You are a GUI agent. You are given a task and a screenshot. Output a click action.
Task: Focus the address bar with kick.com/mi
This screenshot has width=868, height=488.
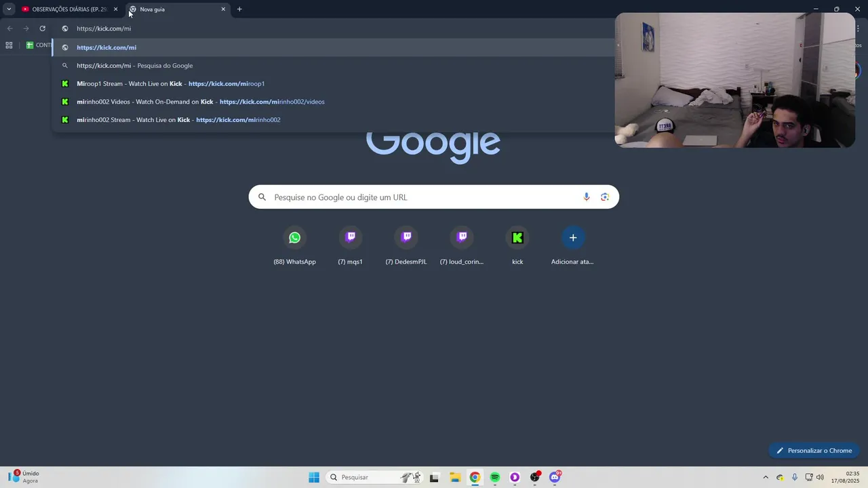pos(332,28)
